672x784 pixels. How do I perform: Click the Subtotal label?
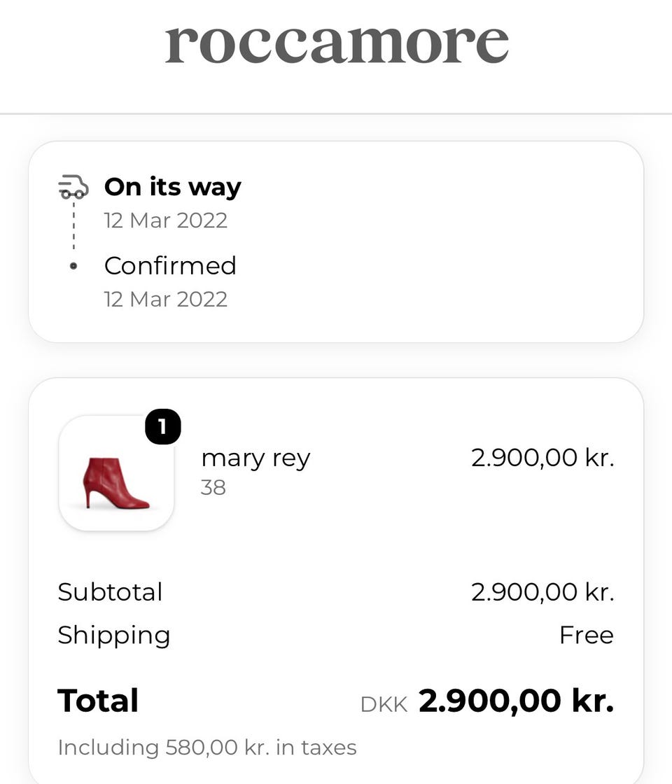(x=110, y=592)
